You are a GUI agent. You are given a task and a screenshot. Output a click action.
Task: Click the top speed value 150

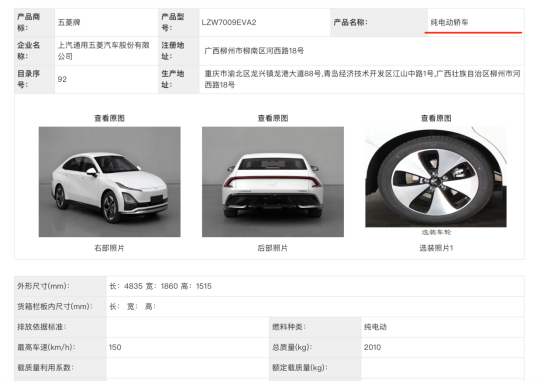click(x=115, y=347)
